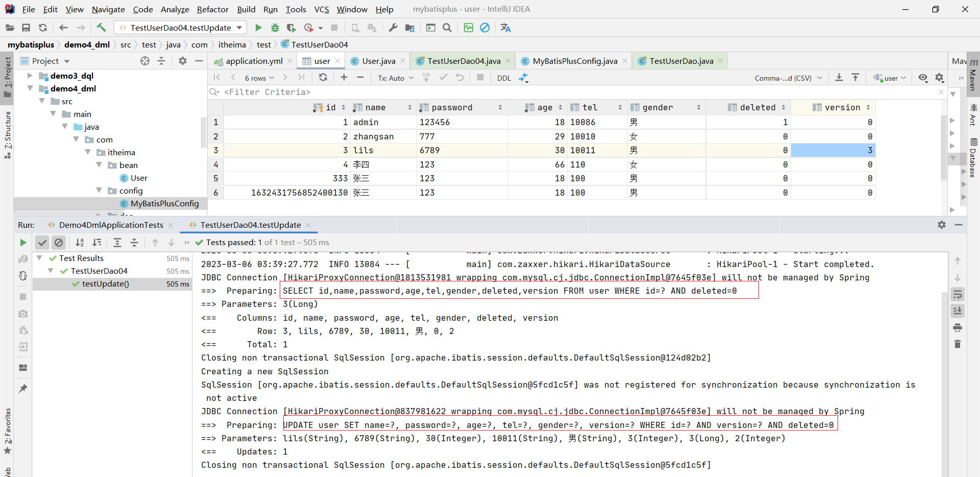Switch to the MyBatisPlusConfig.java tab

[x=575, y=61]
